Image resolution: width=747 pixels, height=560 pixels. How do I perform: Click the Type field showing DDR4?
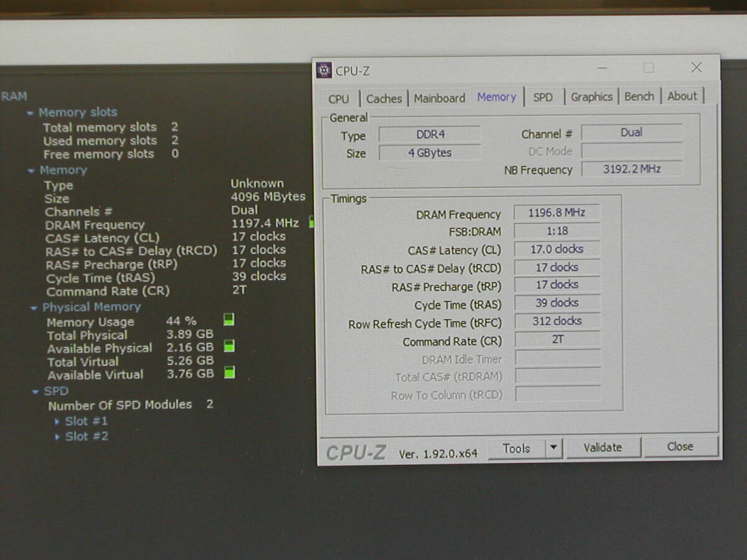click(x=430, y=134)
